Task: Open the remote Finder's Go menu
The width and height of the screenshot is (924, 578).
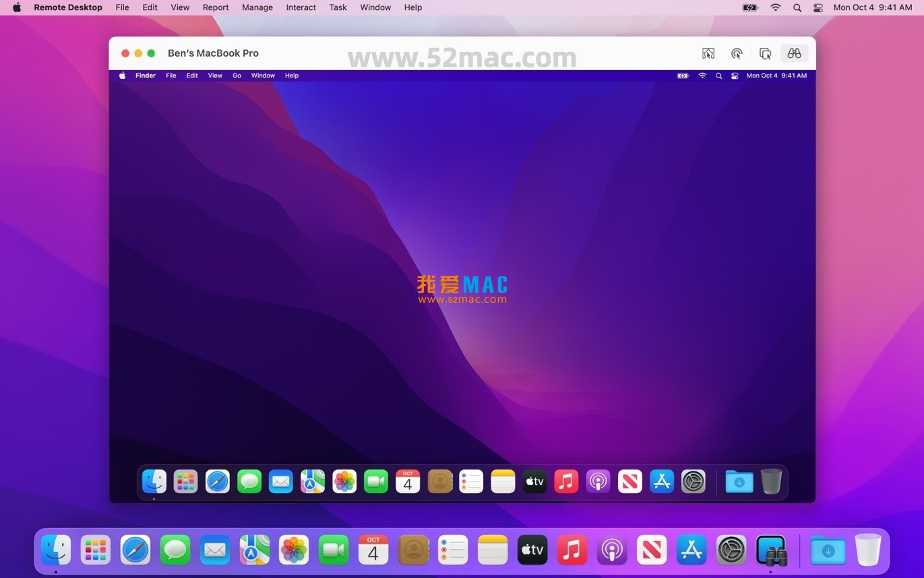Action: point(237,76)
